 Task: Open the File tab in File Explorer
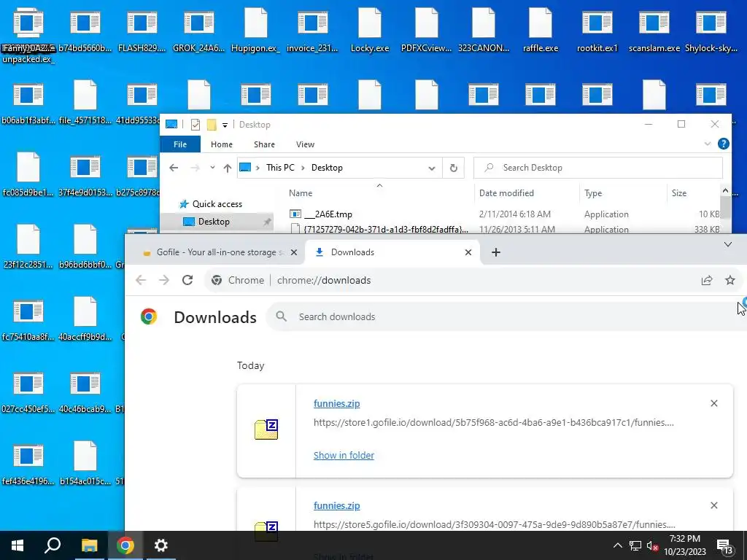[180, 144]
